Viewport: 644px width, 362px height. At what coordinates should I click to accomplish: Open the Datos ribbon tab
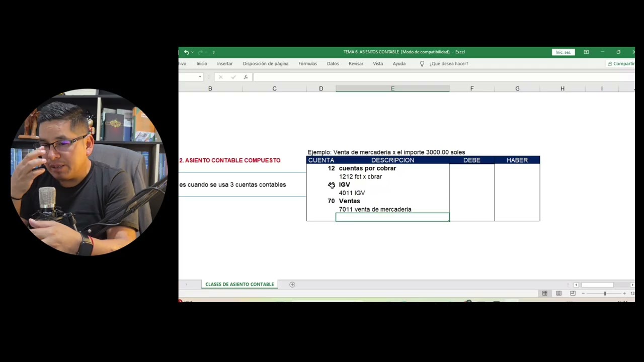[333, 64]
